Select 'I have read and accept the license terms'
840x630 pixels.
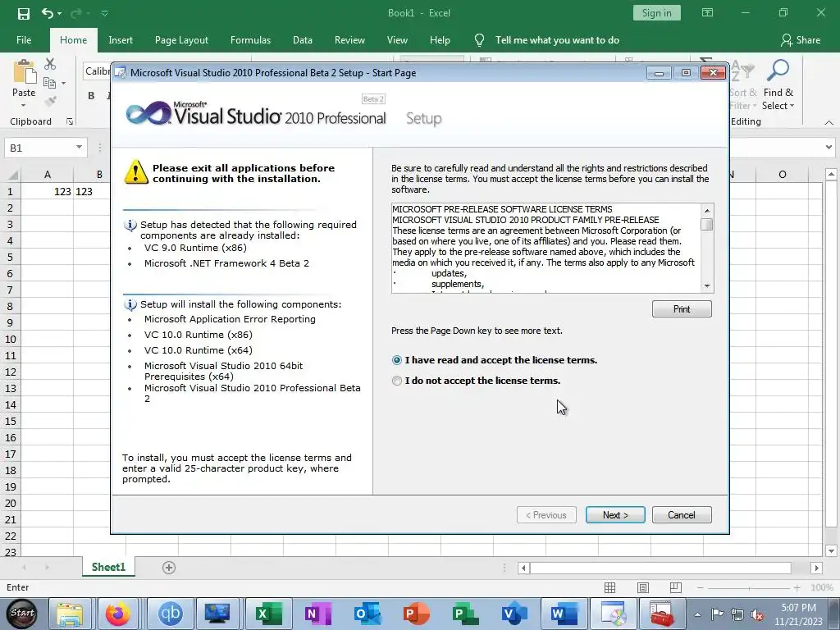(x=495, y=360)
